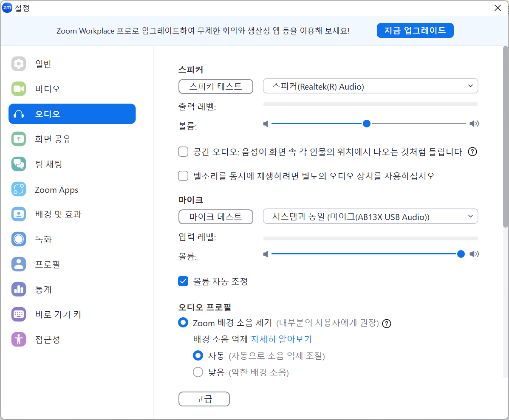
Task: Go to 화면 공유 settings
Action: [x=72, y=139]
